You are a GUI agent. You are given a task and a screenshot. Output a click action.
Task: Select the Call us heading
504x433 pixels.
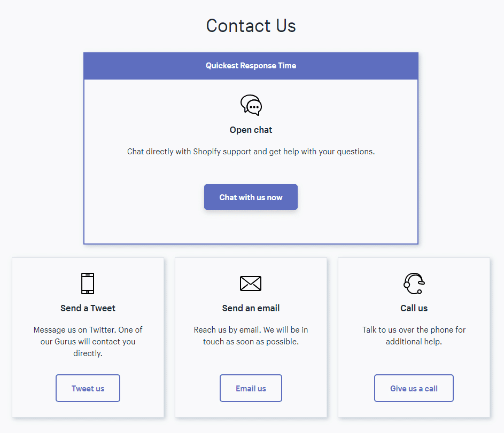pos(414,308)
